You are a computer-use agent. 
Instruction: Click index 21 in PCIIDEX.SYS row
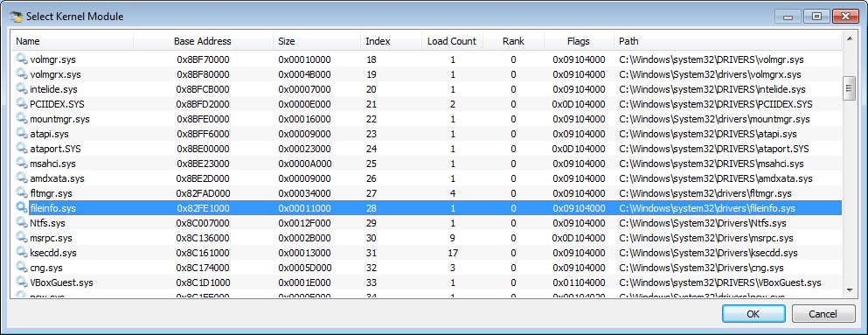[371, 104]
